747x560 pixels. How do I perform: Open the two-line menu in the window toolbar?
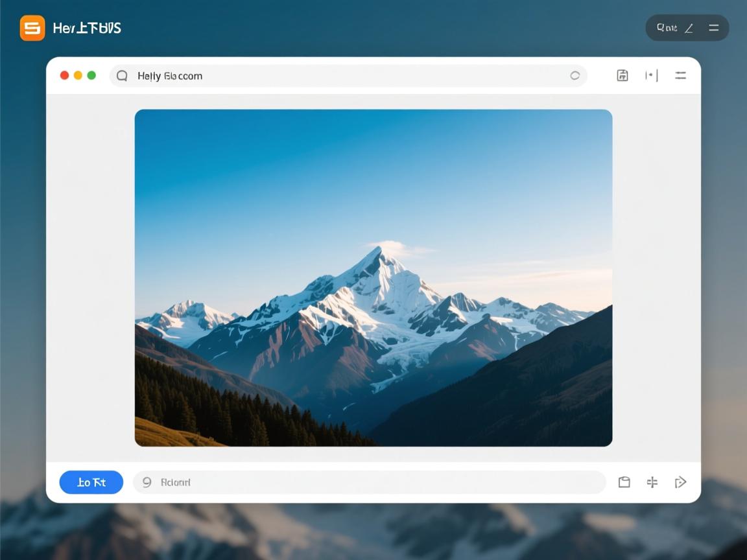click(680, 75)
